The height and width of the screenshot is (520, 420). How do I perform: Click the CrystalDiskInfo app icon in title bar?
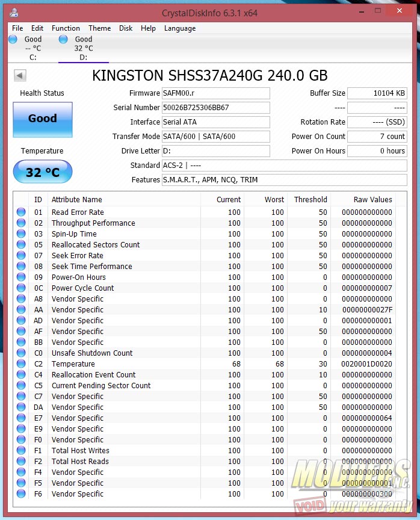[14, 13]
